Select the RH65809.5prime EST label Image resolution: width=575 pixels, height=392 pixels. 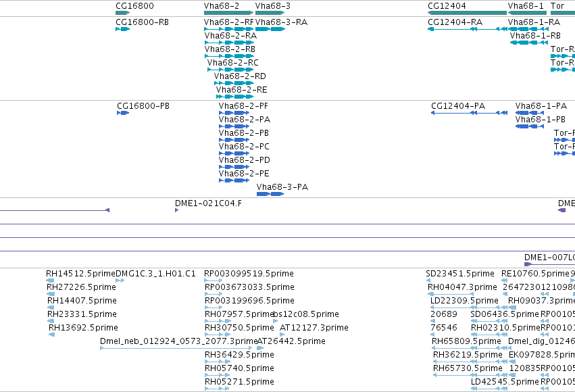click(466, 341)
